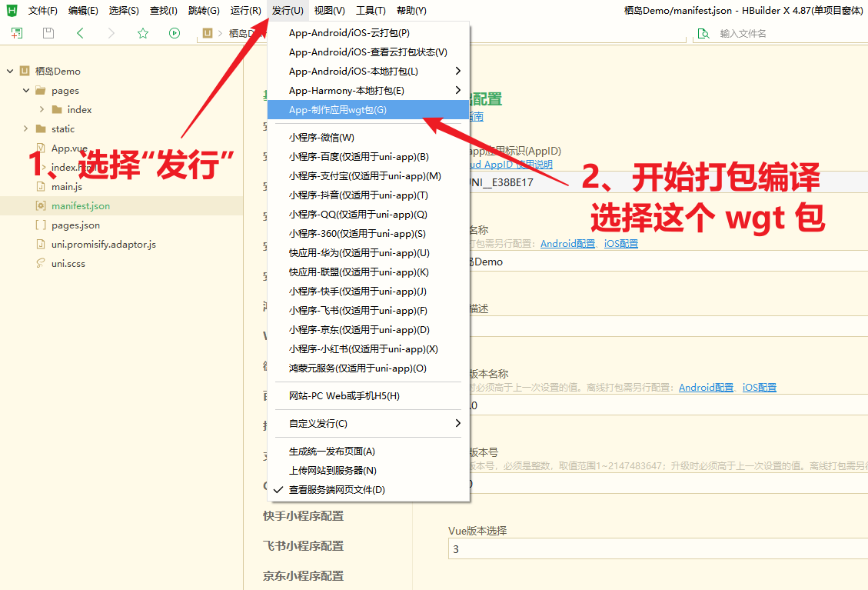This screenshot has height=590, width=868.
Task: Click the uni.promisify.adaptor.js file icon
Action: (x=41, y=245)
